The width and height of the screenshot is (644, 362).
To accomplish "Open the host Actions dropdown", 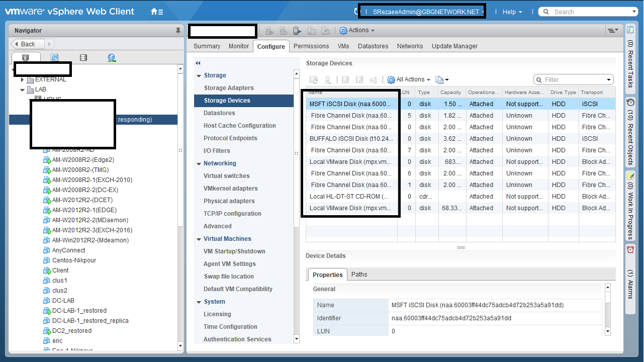I will tap(357, 30).
